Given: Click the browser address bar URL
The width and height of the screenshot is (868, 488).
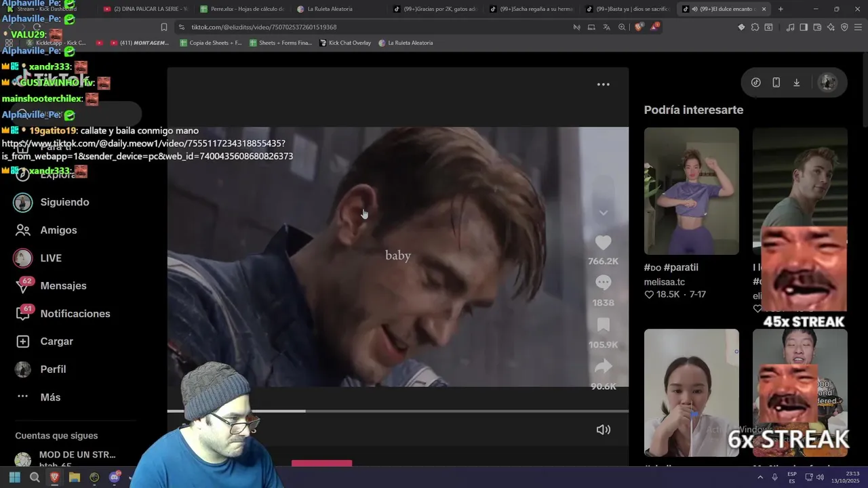Looking at the screenshot, I should coord(264,27).
